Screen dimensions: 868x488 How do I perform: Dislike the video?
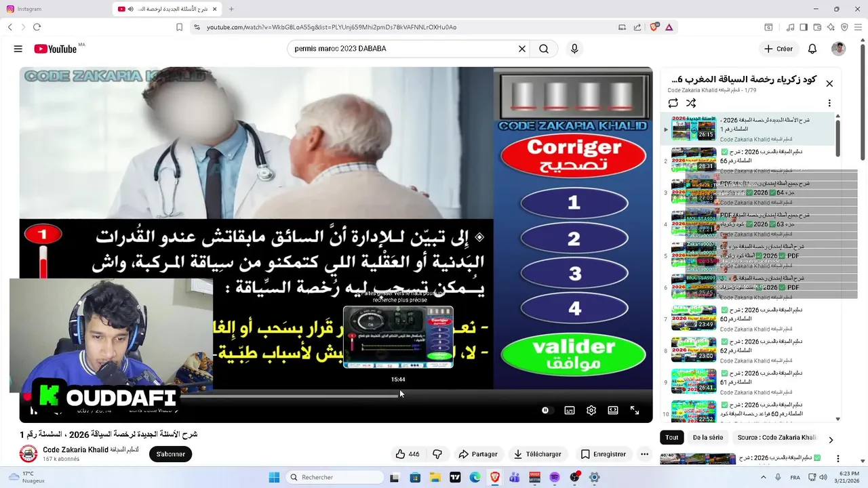tap(437, 454)
